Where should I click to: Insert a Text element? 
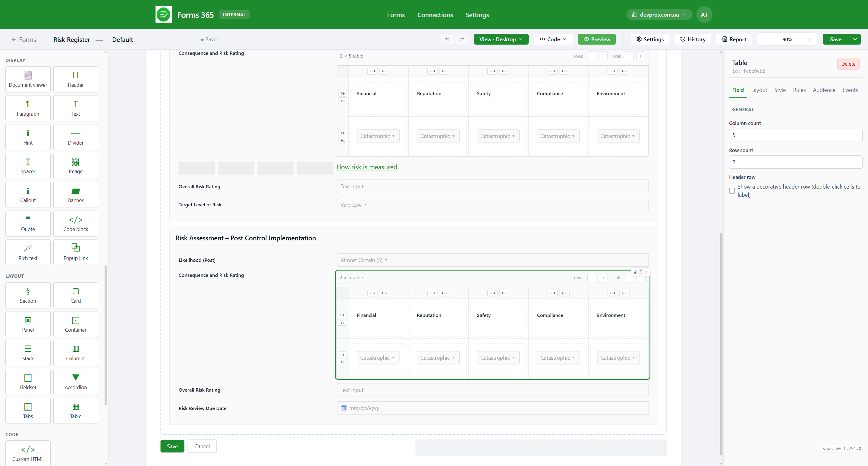[75, 108]
